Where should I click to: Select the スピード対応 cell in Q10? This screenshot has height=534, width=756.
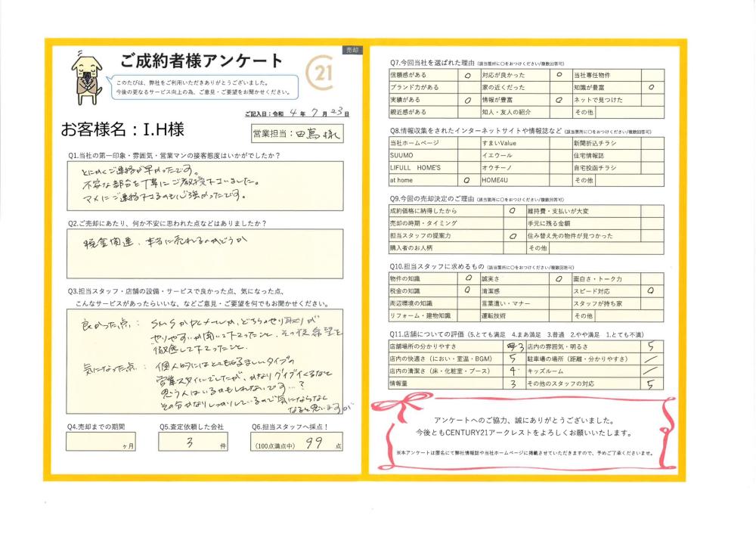coord(651,290)
